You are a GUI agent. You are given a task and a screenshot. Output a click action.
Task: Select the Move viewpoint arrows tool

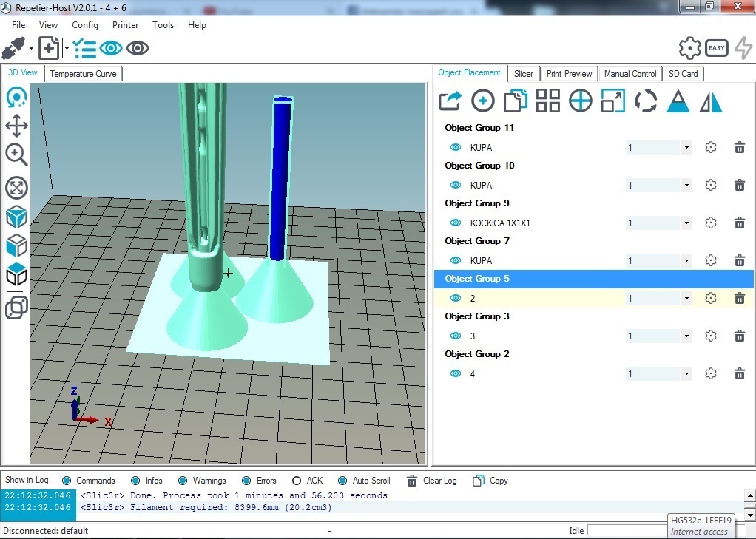(x=16, y=126)
